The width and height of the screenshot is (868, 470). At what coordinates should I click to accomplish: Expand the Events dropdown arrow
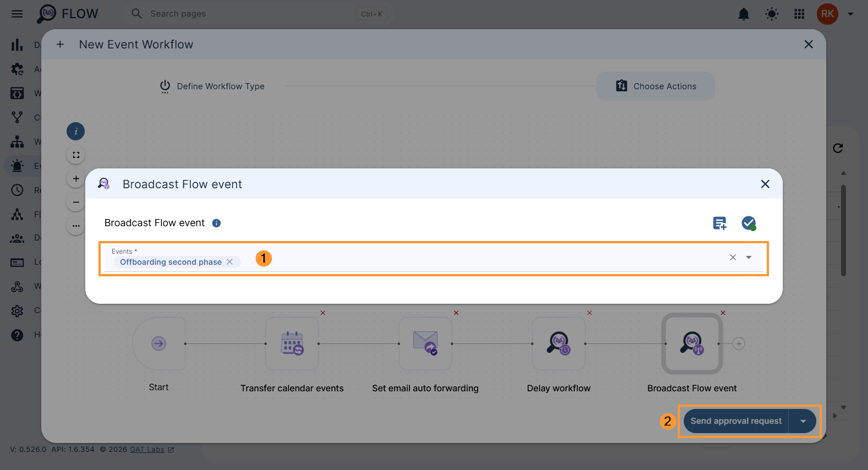click(x=749, y=257)
